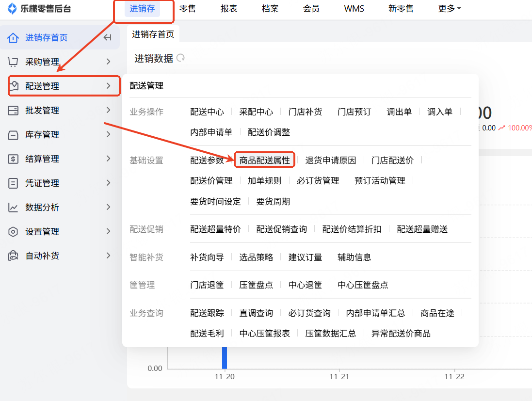Open the 档案 top menu
This screenshot has width=532, height=401.
[270, 8]
